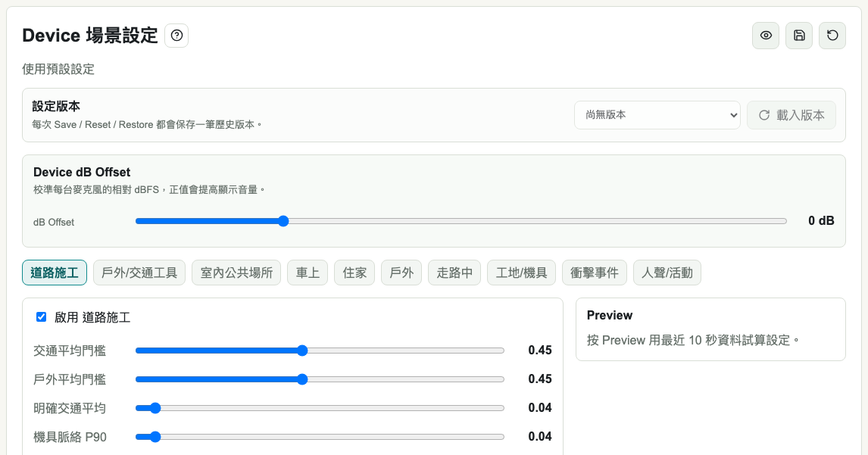Click the reload icon in 載入版本

coord(764,115)
